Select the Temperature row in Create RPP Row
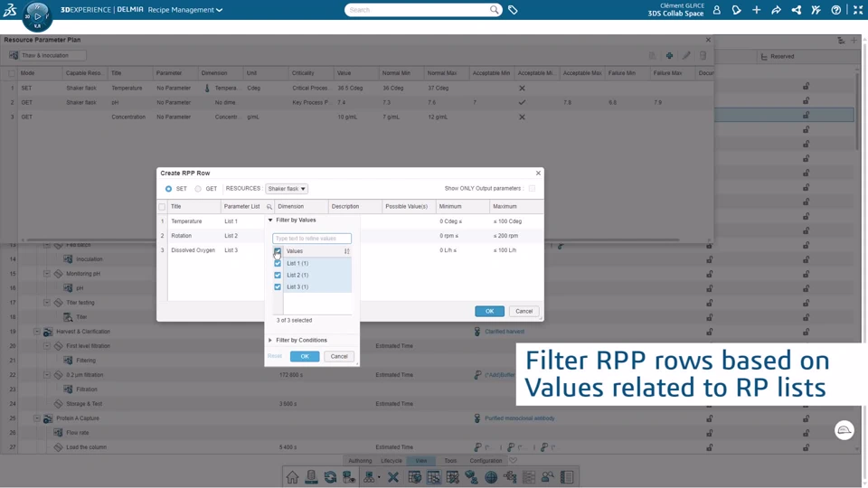Screen dimensions: 868x488 pyautogui.click(x=350, y=221)
